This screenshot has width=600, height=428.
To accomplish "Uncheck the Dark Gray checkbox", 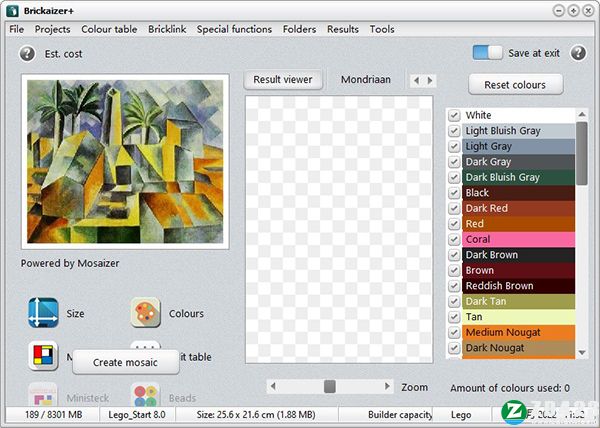I will (454, 162).
